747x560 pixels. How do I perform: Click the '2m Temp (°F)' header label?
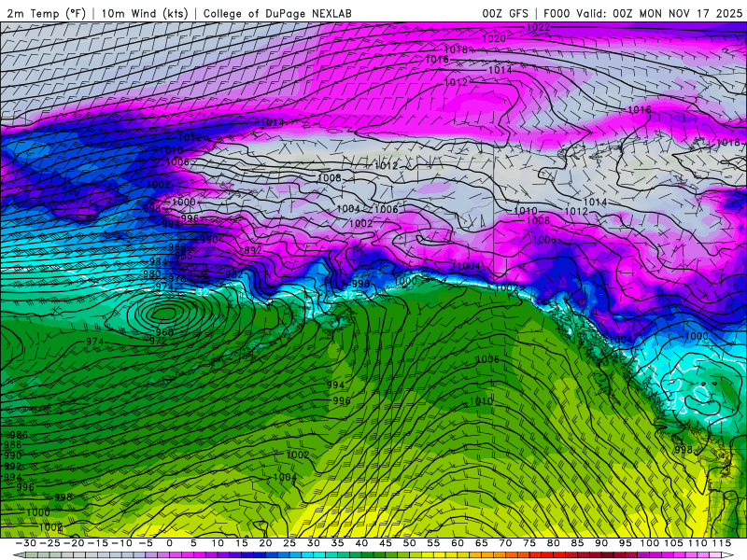click(x=46, y=13)
